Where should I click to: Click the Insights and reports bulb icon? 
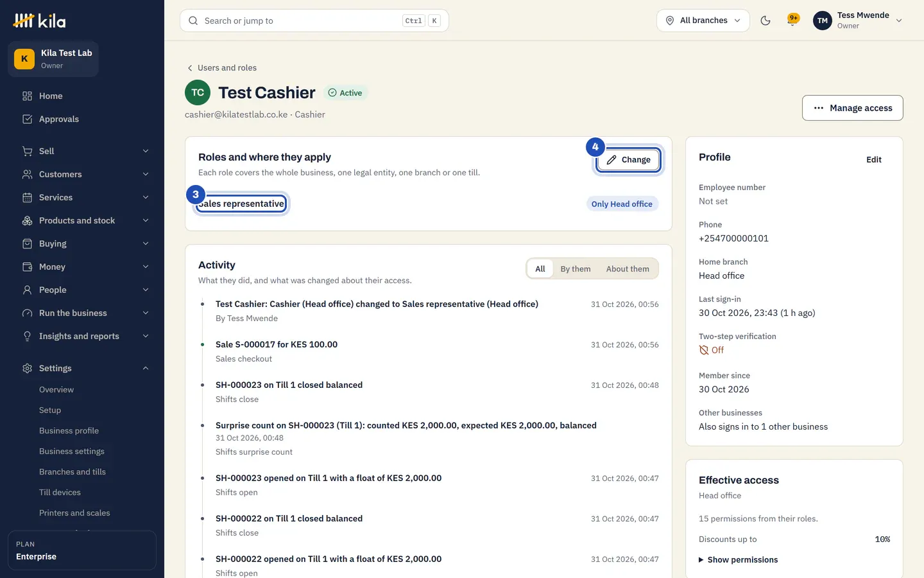27,336
